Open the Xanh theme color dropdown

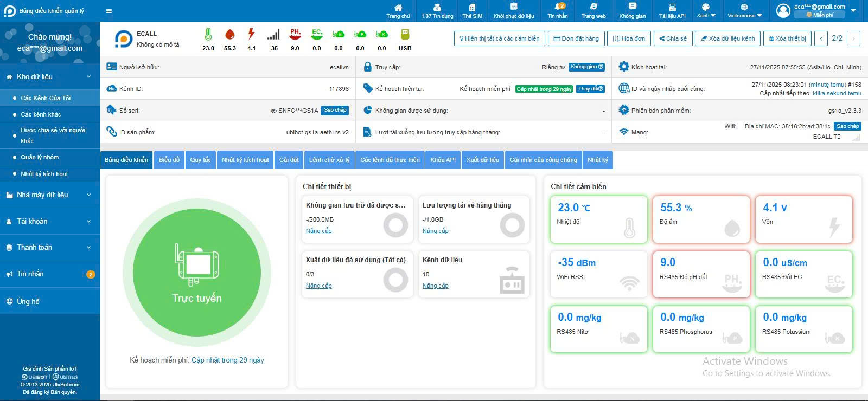(706, 11)
